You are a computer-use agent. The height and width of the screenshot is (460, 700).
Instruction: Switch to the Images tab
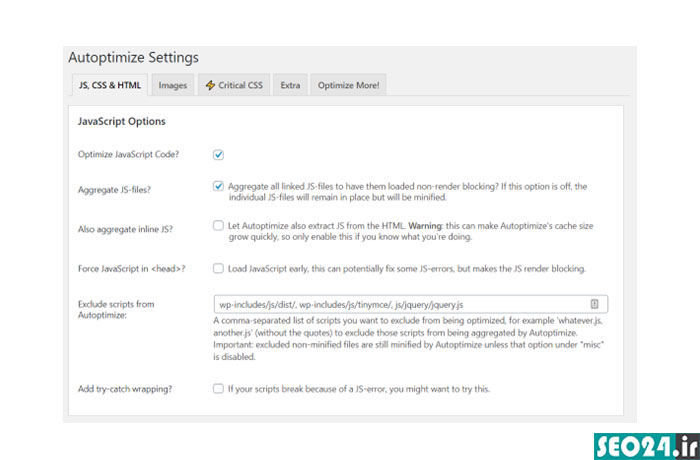click(173, 85)
